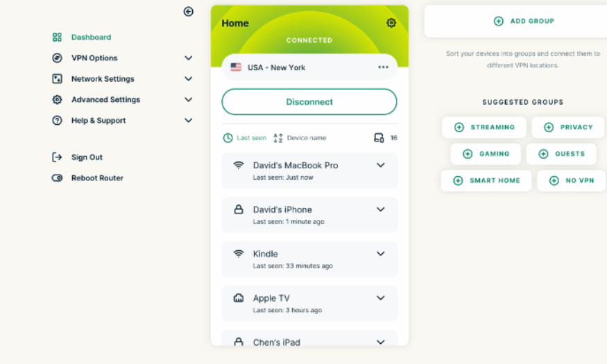Expand Network Settings chevron
The image size is (607, 364).
click(x=189, y=79)
